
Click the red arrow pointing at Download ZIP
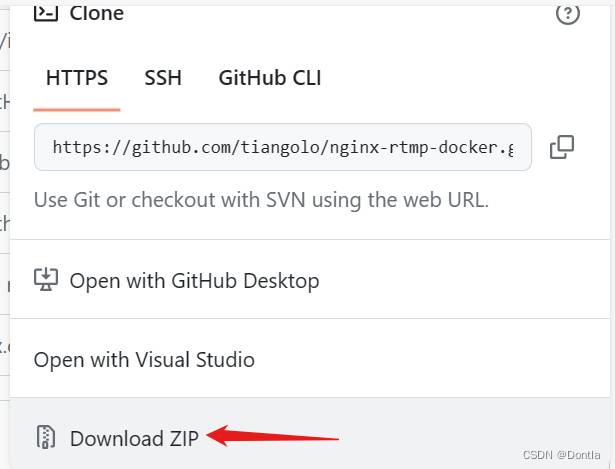[x=273, y=436]
